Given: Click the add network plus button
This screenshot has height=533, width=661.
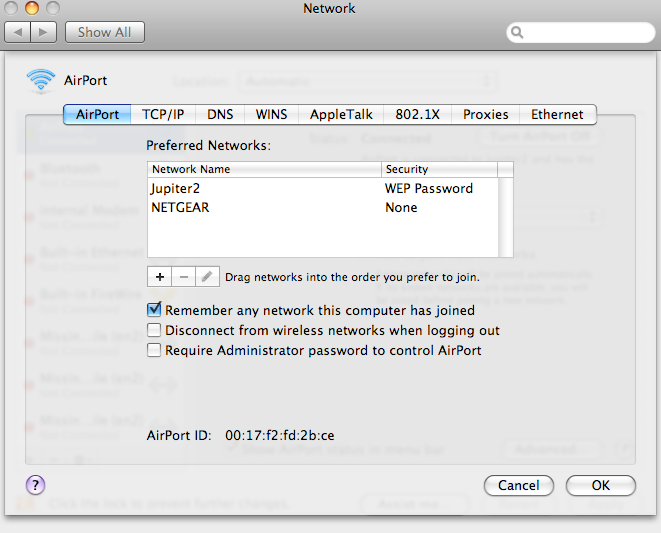Looking at the screenshot, I should coord(160,276).
